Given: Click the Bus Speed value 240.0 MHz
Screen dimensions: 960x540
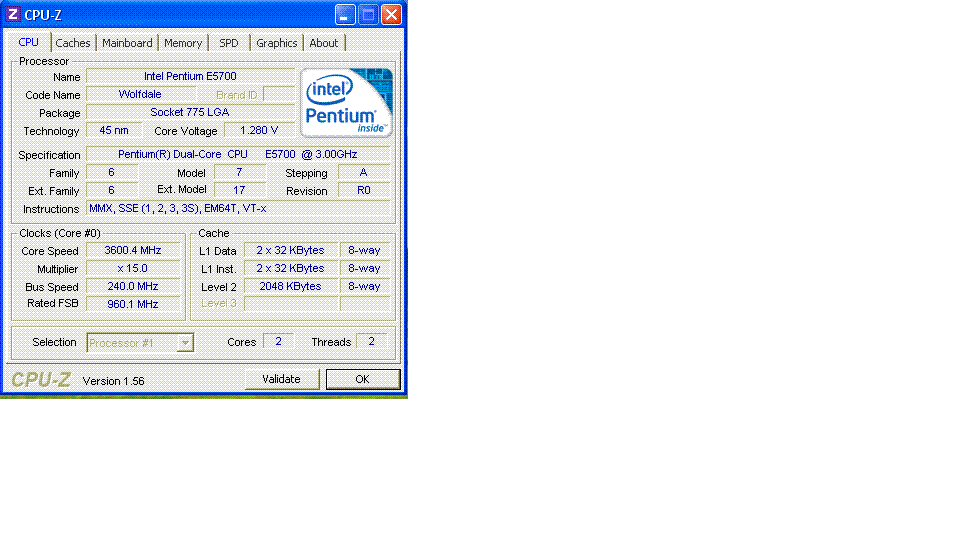Looking at the screenshot, I should click(x=133, y=286).
